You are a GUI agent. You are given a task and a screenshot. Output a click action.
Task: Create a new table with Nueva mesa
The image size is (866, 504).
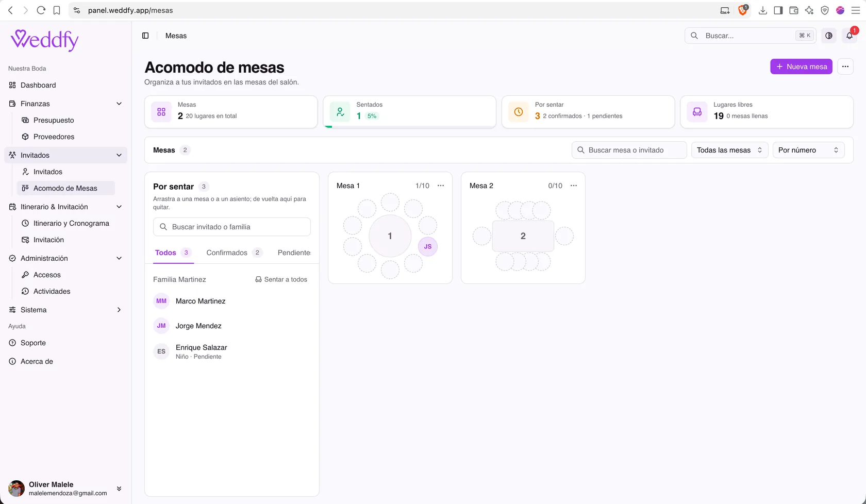pos(801,66)
